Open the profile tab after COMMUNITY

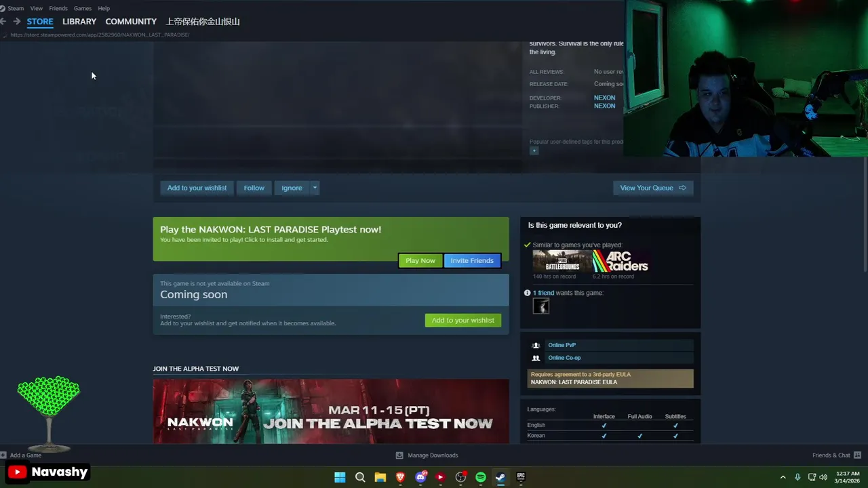(203, 22)
